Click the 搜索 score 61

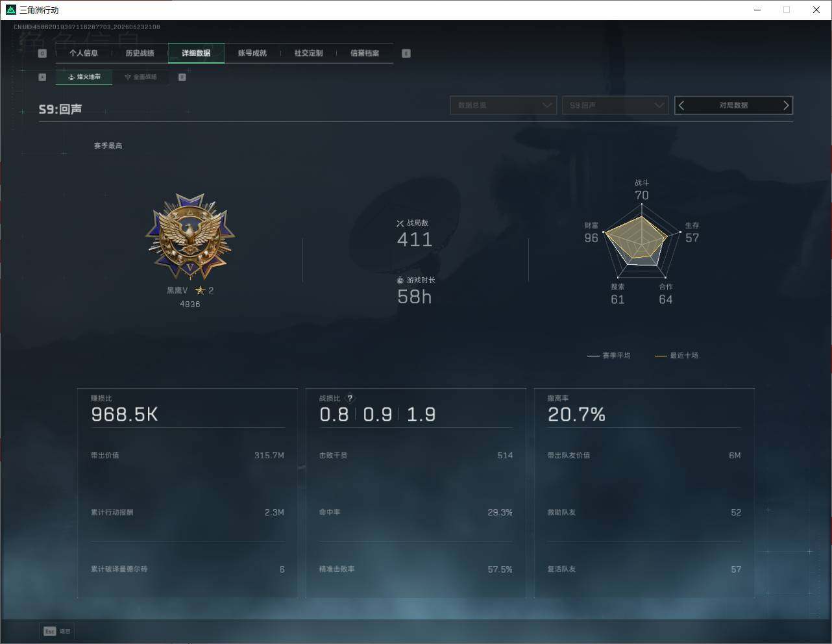coord(618,300)
